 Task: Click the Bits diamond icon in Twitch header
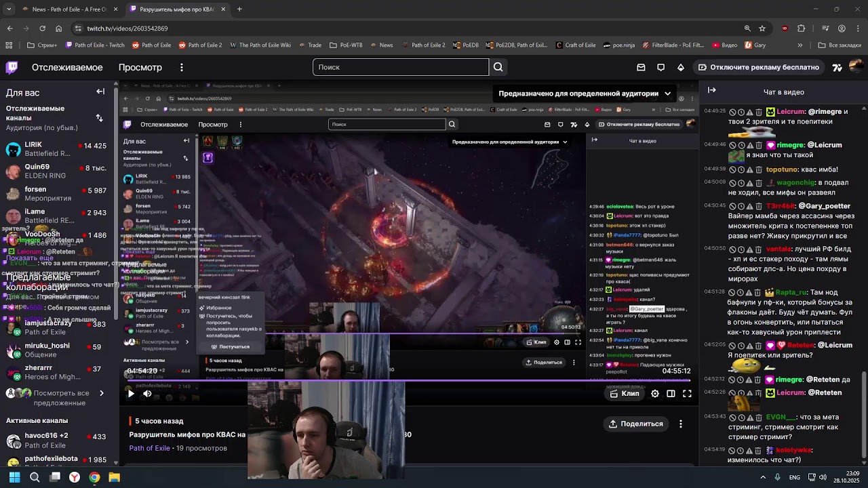(x=681, y=67)
